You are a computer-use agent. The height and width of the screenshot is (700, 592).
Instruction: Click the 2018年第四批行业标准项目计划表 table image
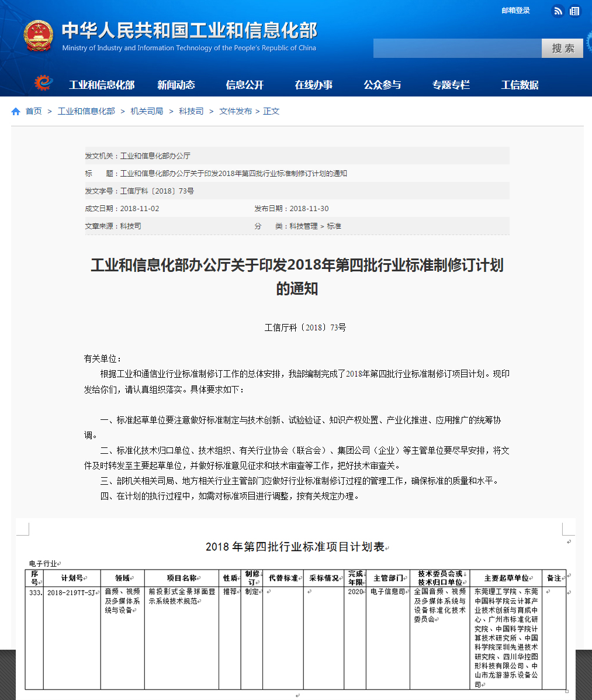pos(296,608)
